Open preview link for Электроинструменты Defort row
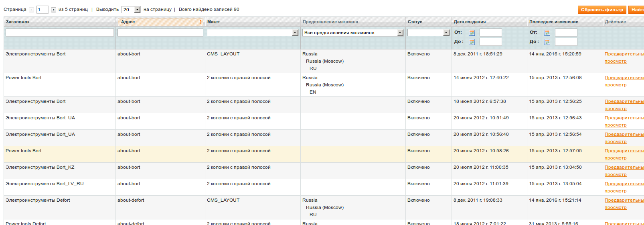Screen dimensions: 644x225 (624, 204)
